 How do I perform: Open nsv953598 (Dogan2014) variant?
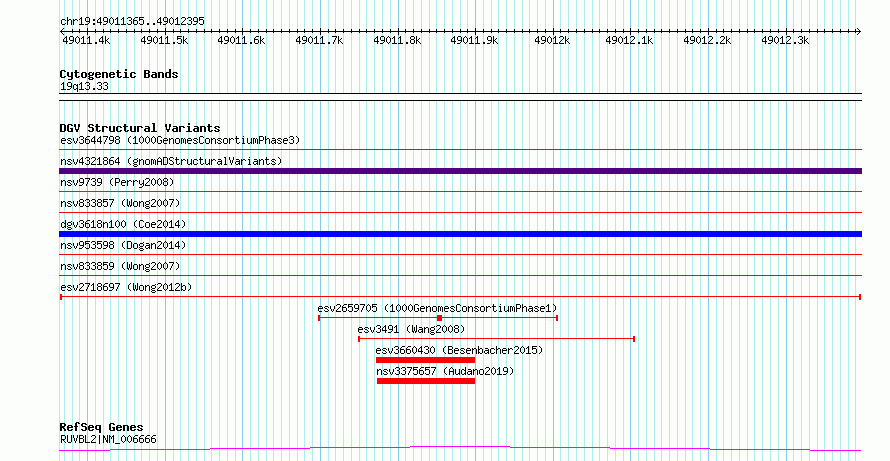point(123,245)
